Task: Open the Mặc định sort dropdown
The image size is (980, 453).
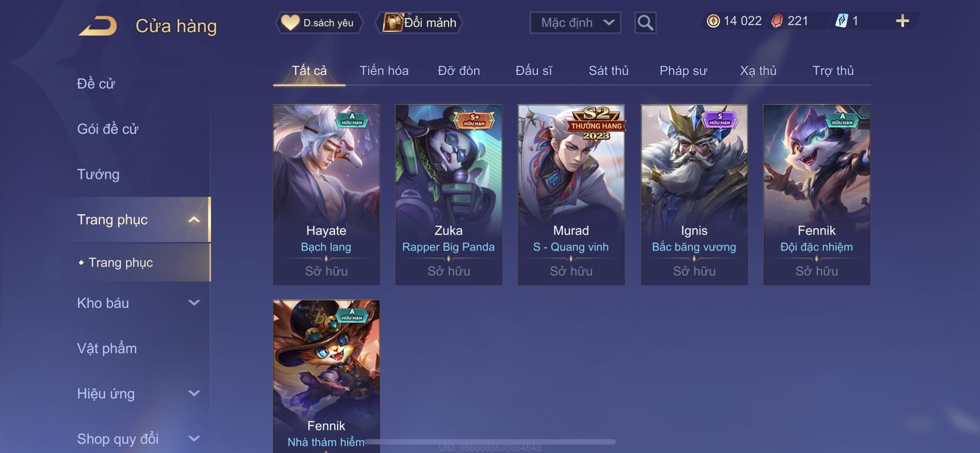Action: (575, 22)
